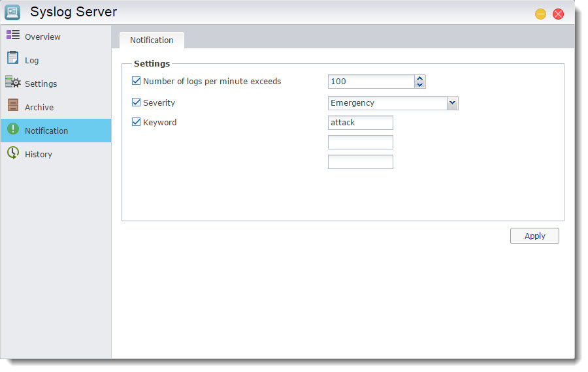Click the Settings gear icon in sidebar
This screenshot has width=588, height=372.
(x=13, y=82)
